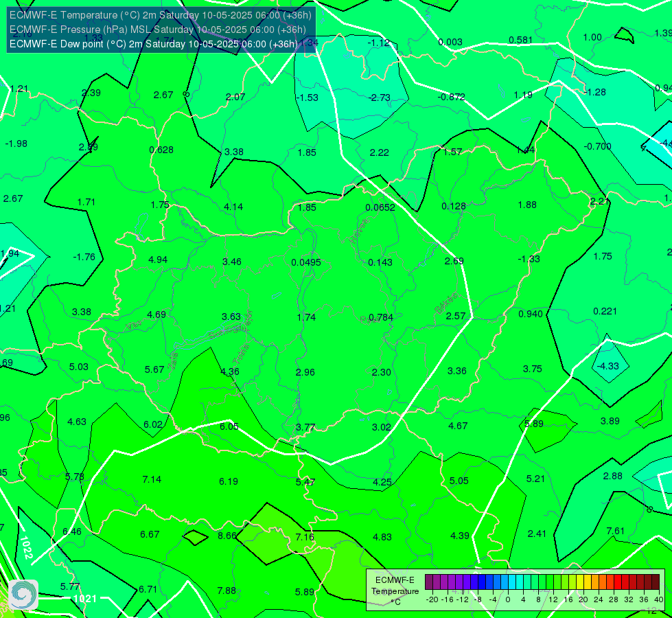
Task: Click the 3.75 dew point value
Action: tap(532, 369)
